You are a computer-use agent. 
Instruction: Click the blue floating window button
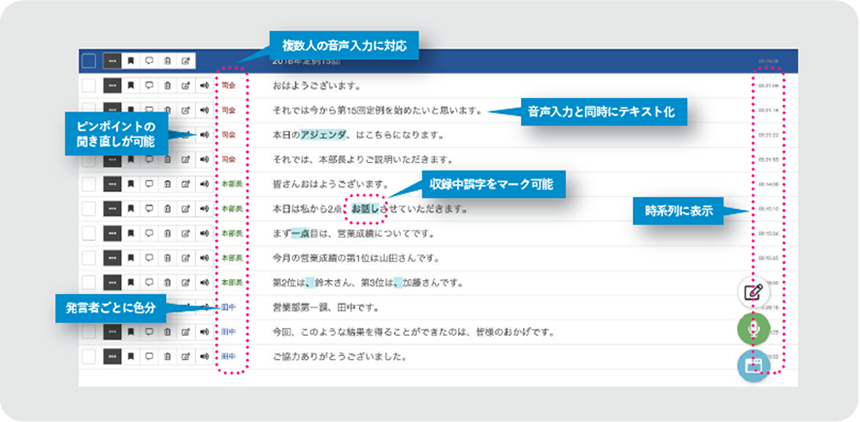754,365
